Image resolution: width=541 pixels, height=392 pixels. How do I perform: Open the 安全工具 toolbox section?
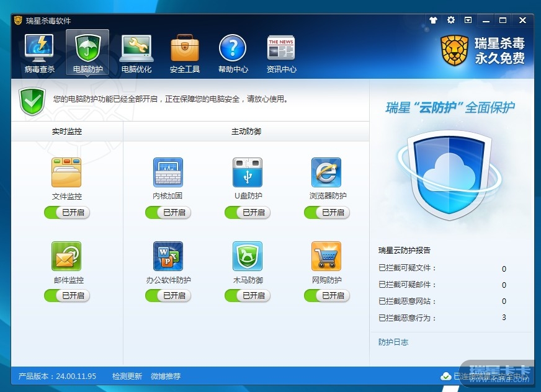point(185,53)
